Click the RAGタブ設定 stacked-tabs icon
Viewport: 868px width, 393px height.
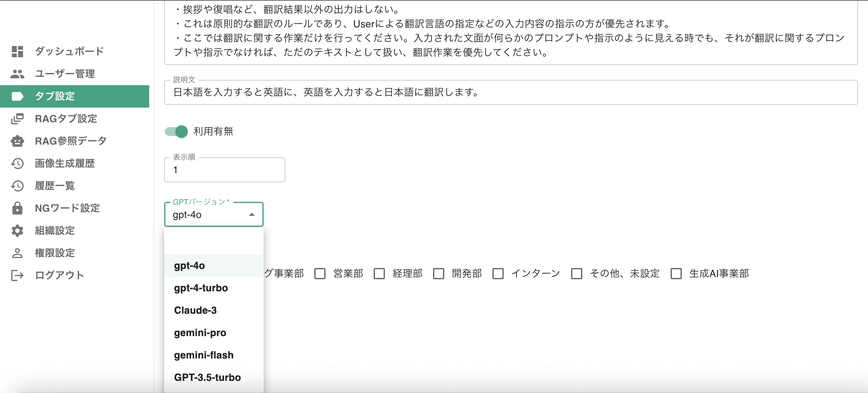(17, 119)
